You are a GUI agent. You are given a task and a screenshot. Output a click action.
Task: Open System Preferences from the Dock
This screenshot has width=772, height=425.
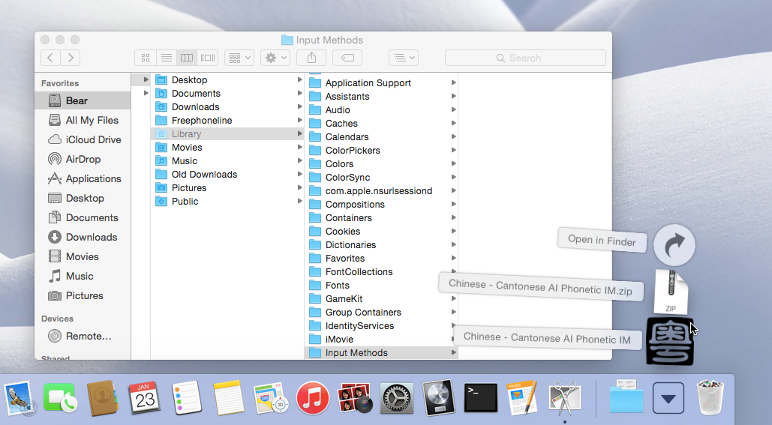398,398
